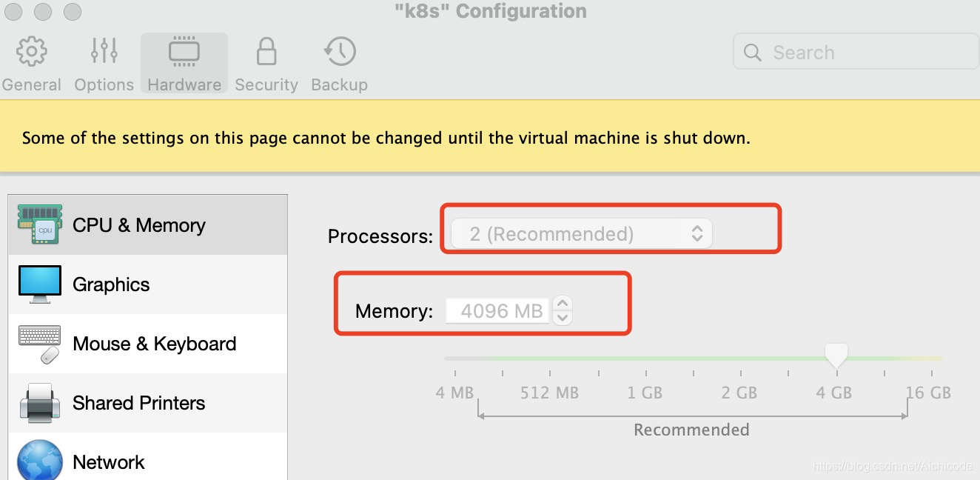
Task: Open the General tab gear icon
Action: click(31, 51)
